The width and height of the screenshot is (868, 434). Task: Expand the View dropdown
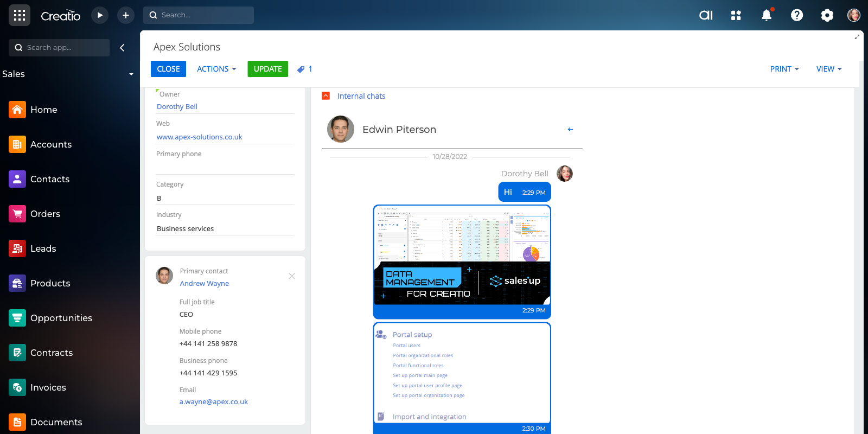[828, 69]
